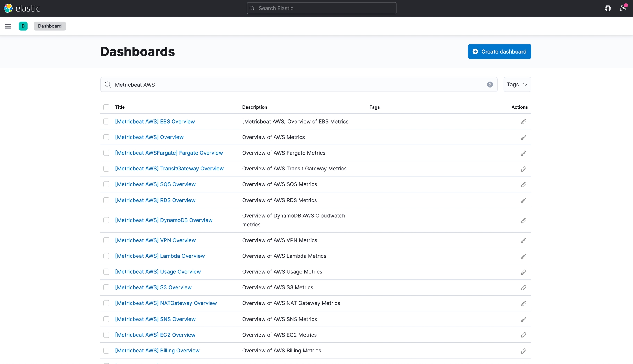The height and width of the screenshot is (364, 633).
Task: Edit the EBS Overview dashboard pencil
Action: click(523, 122)
